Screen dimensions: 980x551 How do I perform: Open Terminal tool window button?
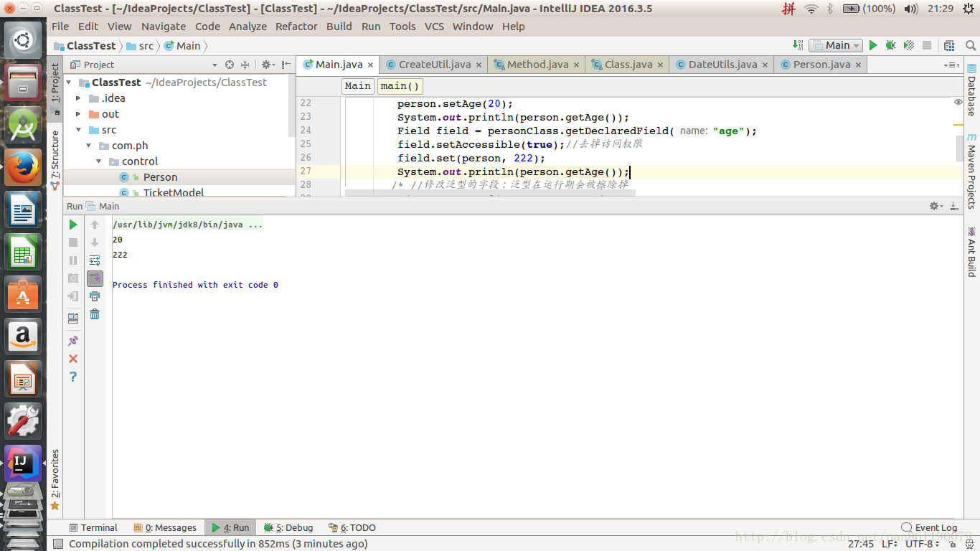[93, 527]
